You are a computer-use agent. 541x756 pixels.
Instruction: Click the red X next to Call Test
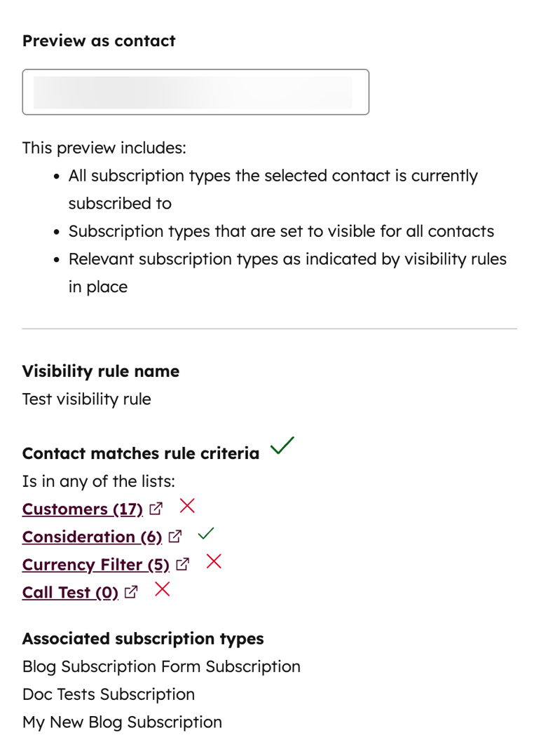162,589
